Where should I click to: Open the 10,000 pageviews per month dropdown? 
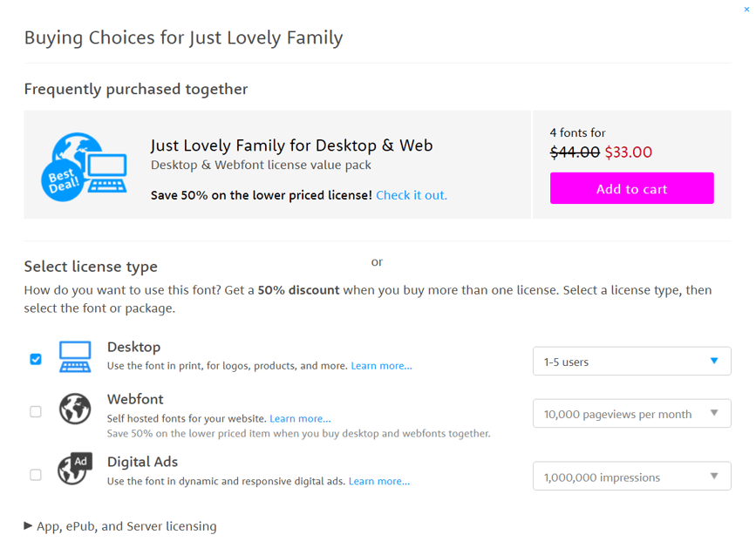pyautogui.click(x=631, y=414)
